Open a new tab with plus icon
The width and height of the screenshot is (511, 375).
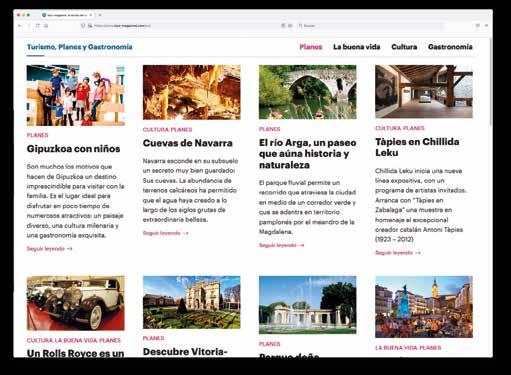pos(100,15)
